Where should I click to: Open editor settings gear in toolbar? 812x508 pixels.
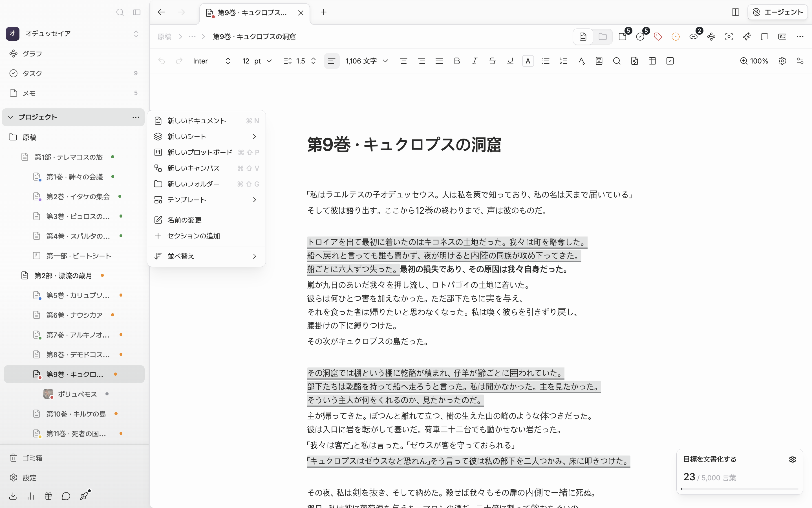[x=782, y=61]
